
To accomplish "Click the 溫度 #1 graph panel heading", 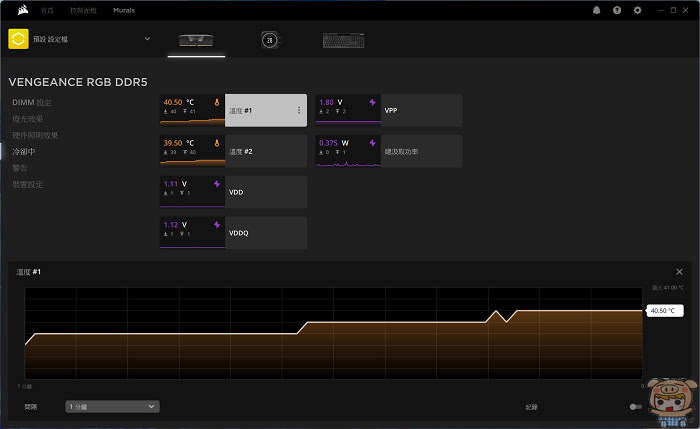I will 29,272.
